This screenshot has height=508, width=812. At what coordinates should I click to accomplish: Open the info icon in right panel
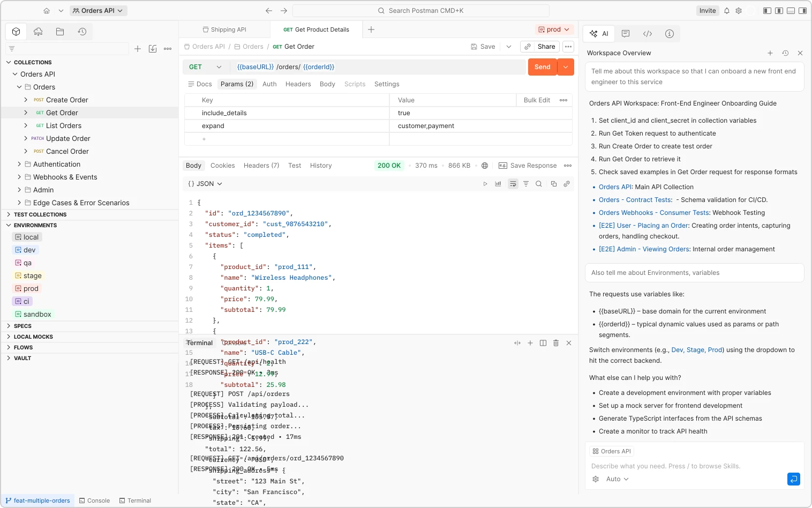(670, 34)
